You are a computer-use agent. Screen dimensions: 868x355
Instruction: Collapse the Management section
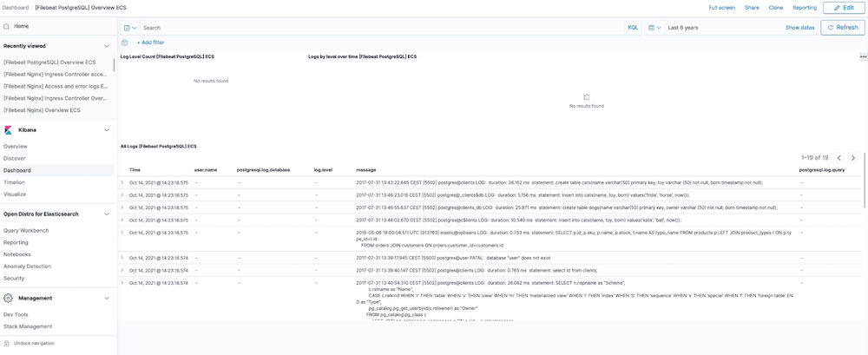pos(107,298)
